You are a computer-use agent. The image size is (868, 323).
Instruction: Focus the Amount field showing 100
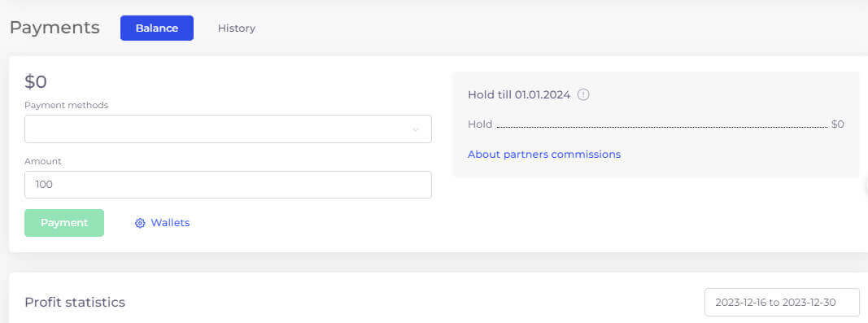(228, 185)
